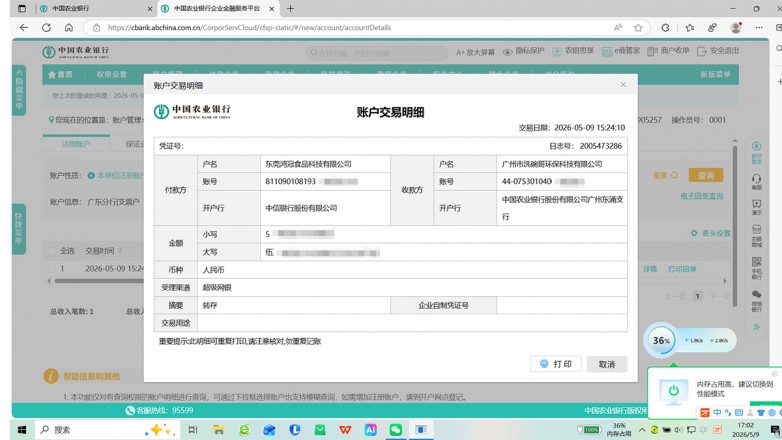782x440 pixels.
Task: Open a new browser tab with the plus
Action: click(290, 8)
